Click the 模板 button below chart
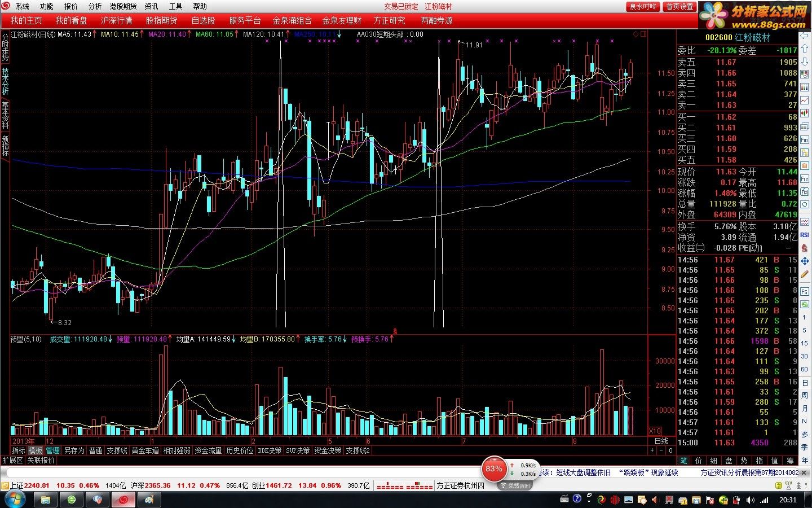 pos(36,450)
